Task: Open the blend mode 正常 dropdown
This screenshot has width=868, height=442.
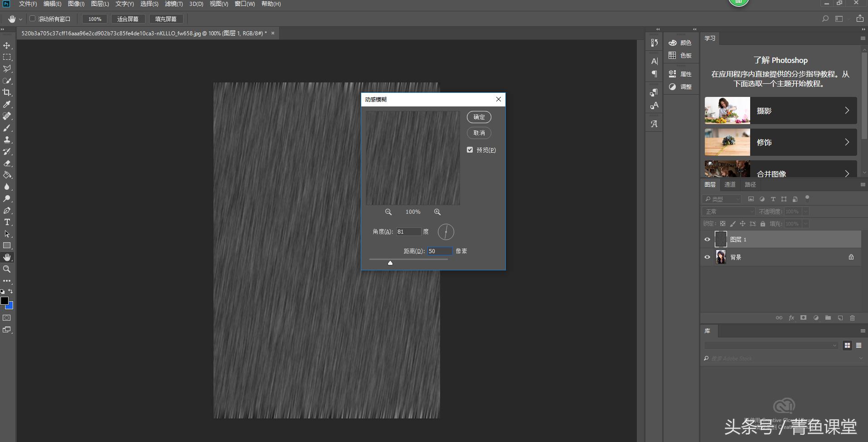Action: tap(728, 211)
